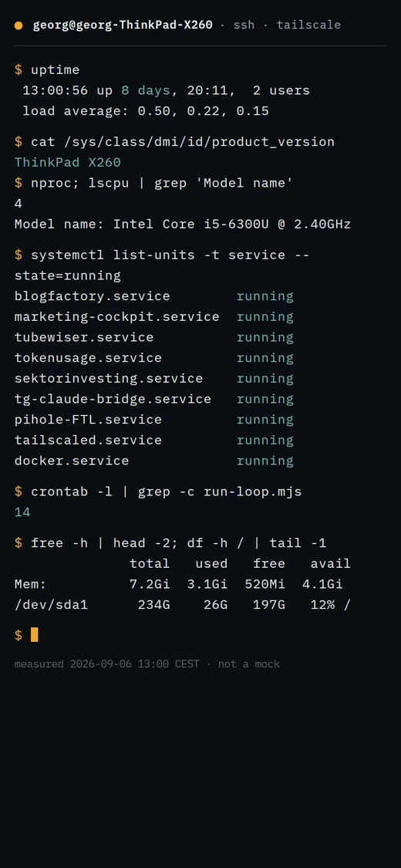
Task: Select the 'ThinkPad X260' output line
Action: coord(68,162)
